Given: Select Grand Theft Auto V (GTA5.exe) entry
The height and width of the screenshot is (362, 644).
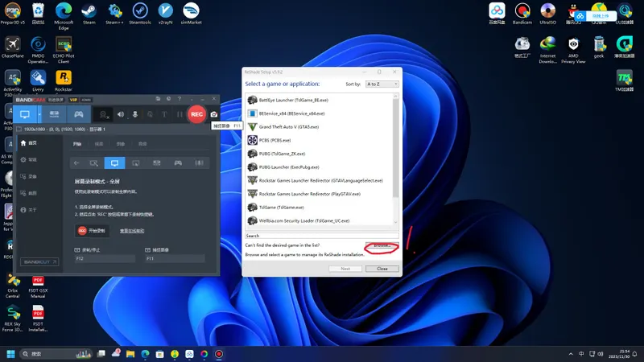Looking at the screenshot, I should click(290, 126).
